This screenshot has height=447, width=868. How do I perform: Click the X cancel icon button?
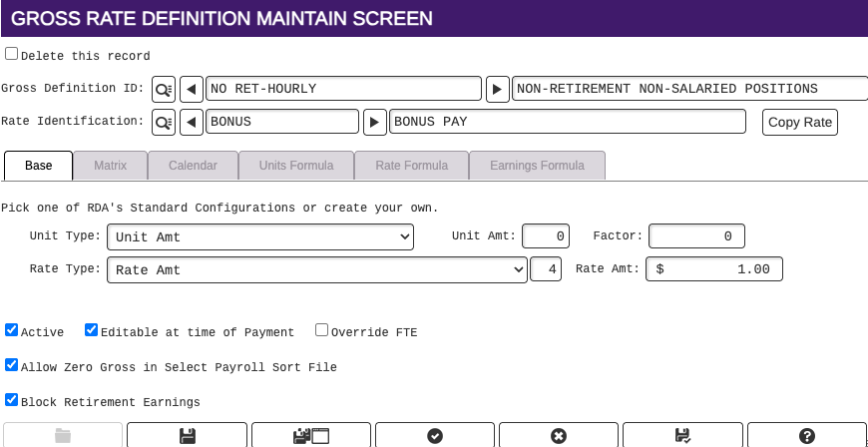559,436
